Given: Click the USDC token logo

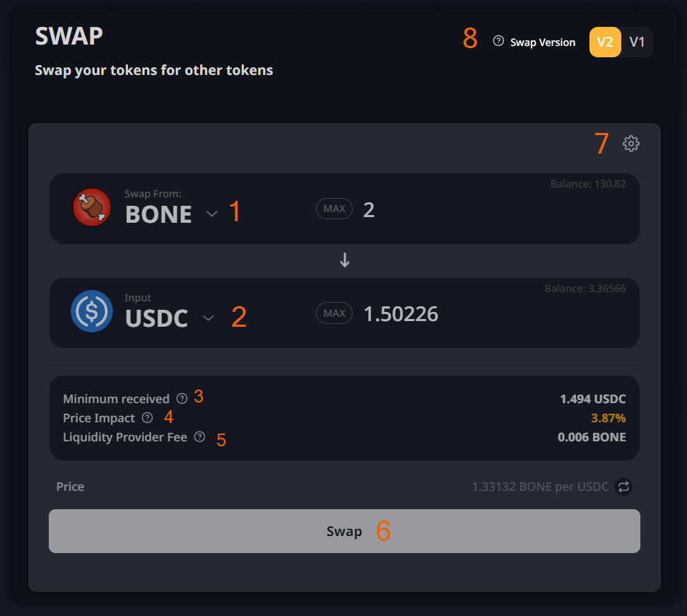Looking at the screenshot, I should (x=92, y=311).
